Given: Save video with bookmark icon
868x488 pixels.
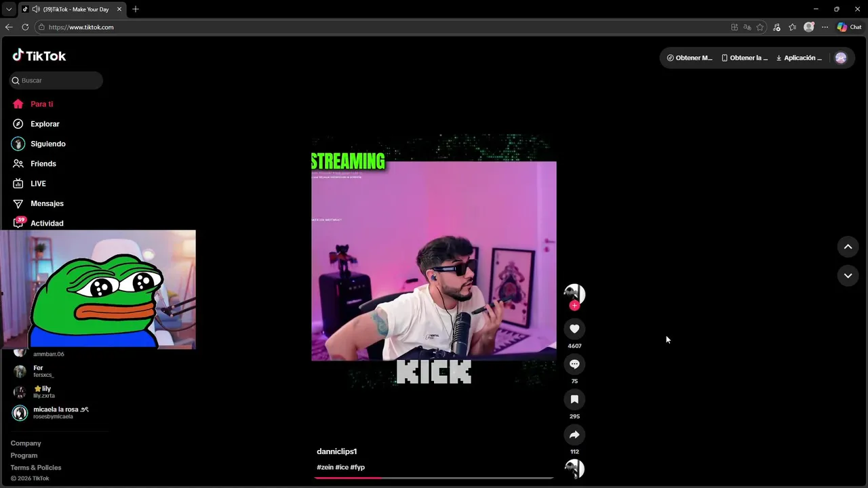Looking at the screenshot, I should click(x=574, y=399).
